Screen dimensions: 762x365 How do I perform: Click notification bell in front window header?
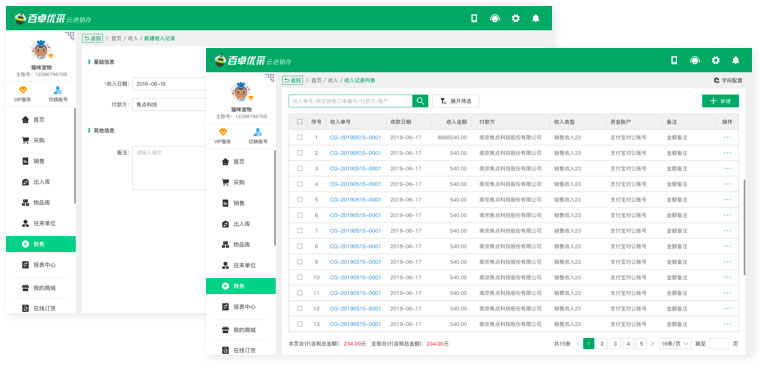tap(736, 60)
